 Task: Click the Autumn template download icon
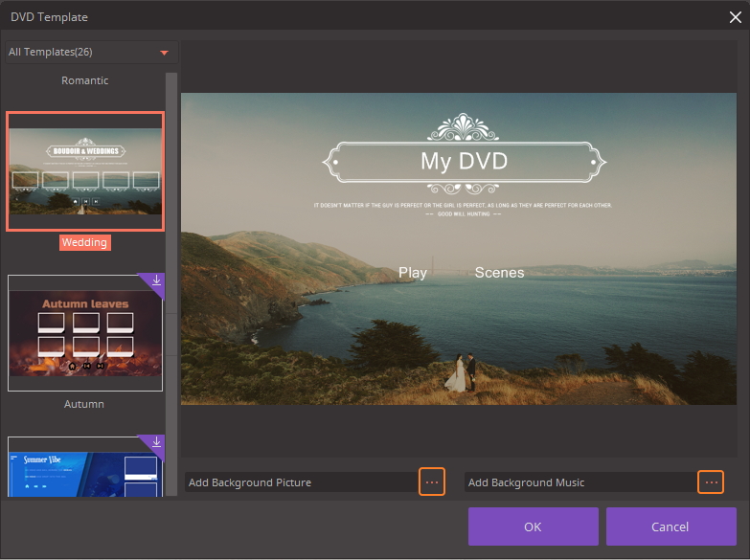pos(156,280)
